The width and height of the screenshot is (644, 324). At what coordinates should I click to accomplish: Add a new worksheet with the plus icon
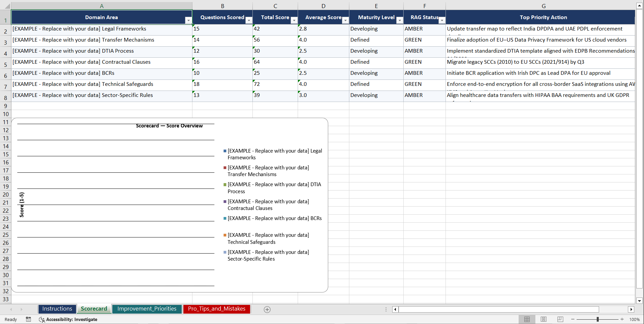(x=267, y=309)
